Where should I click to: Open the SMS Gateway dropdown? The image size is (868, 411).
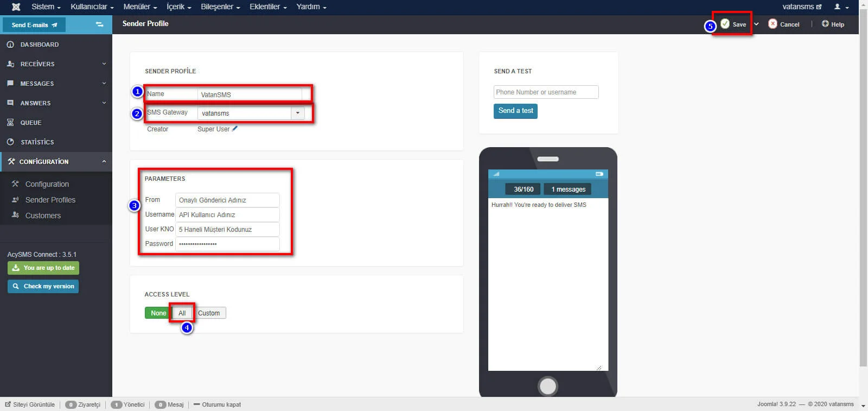coord(298,113)
